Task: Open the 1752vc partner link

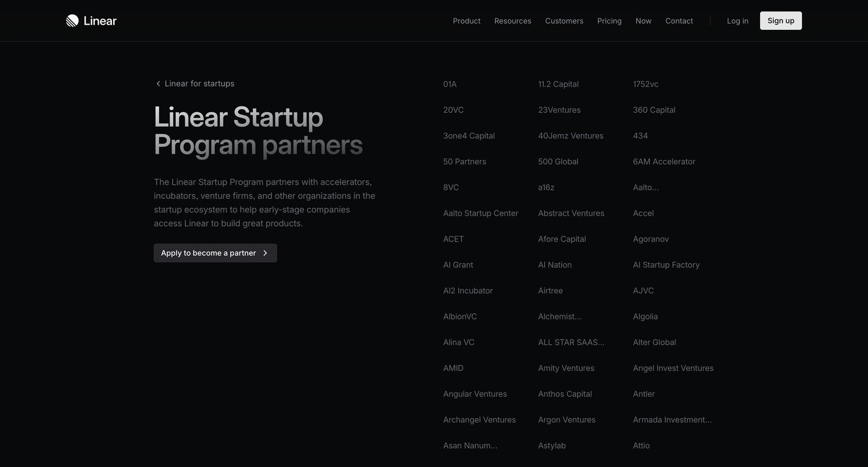Action: point(646,84)
